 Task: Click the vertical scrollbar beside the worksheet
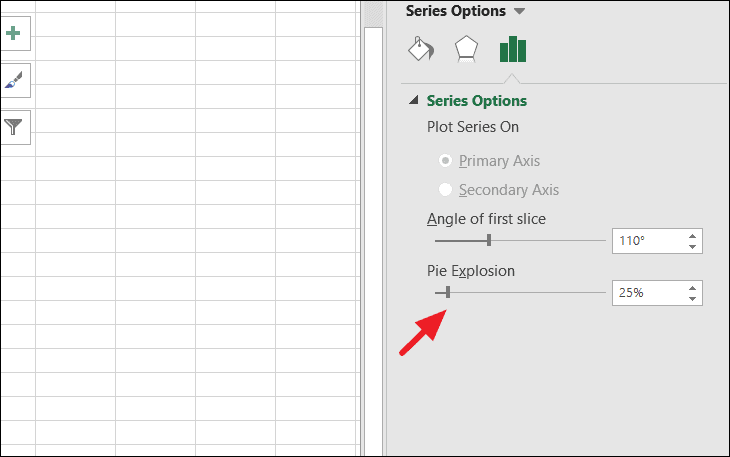pyautogui.click(x=373, y=240)
